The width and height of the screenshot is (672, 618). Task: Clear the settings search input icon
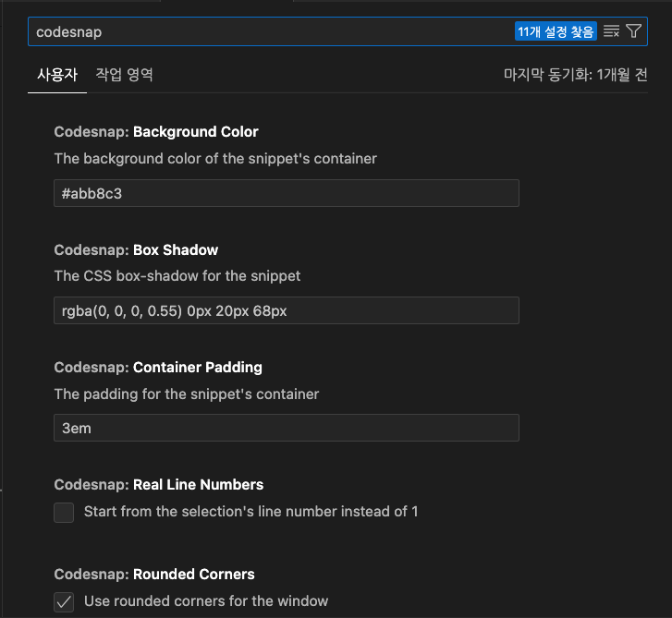611,31
